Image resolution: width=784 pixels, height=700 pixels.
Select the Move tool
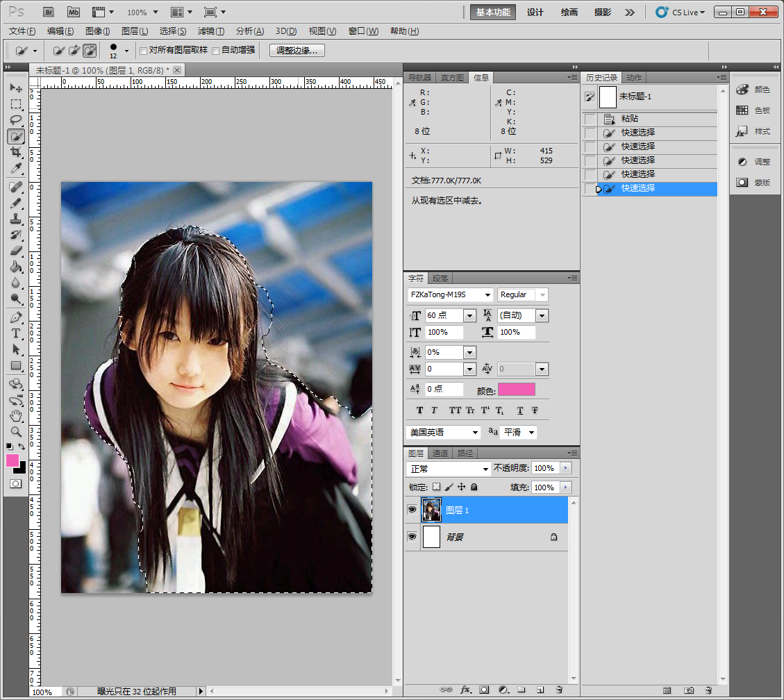click(x=16, y=88)
